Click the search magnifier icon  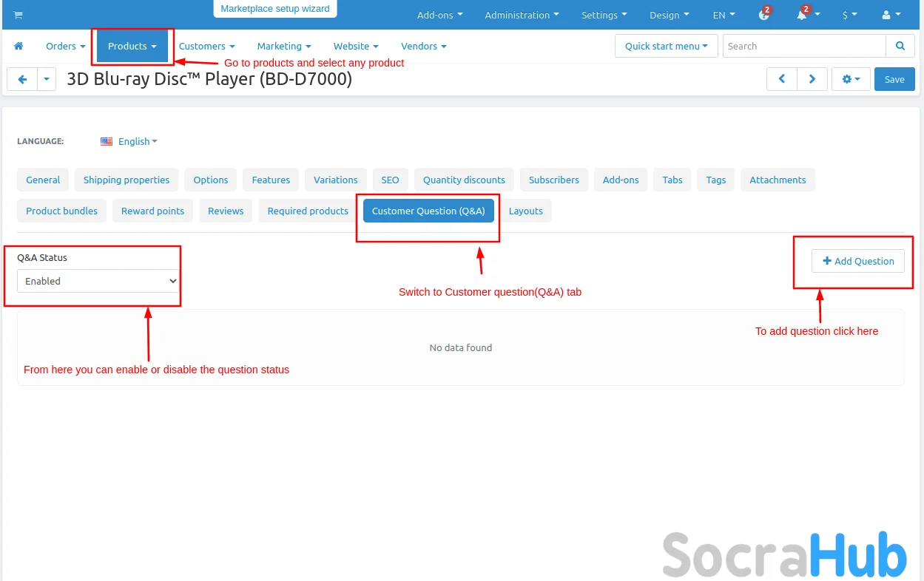(900, 46)
